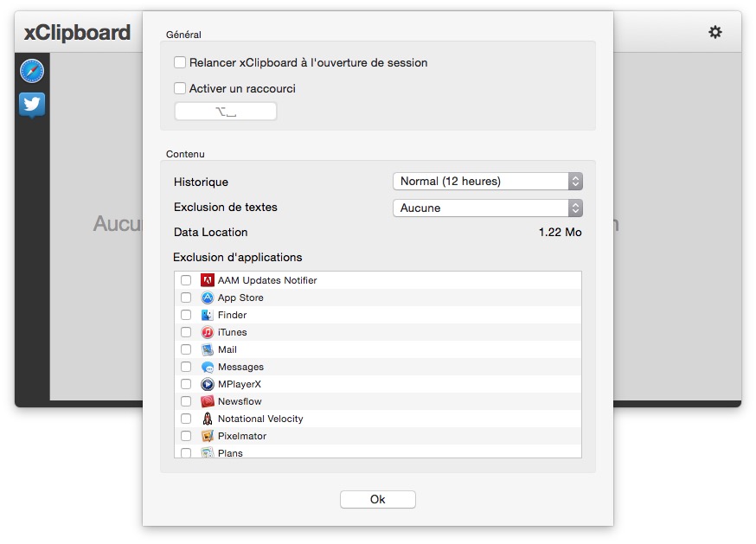Tick the Newsflow exclusion checkbox
The height and width of the screenshot is (544, 756).
click(186, 401)
